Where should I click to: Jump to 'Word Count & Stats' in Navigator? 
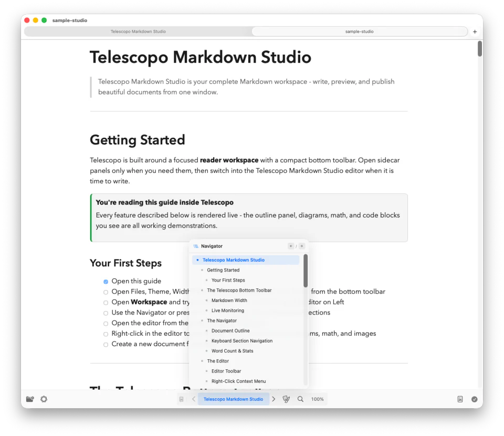click(232, 351)
